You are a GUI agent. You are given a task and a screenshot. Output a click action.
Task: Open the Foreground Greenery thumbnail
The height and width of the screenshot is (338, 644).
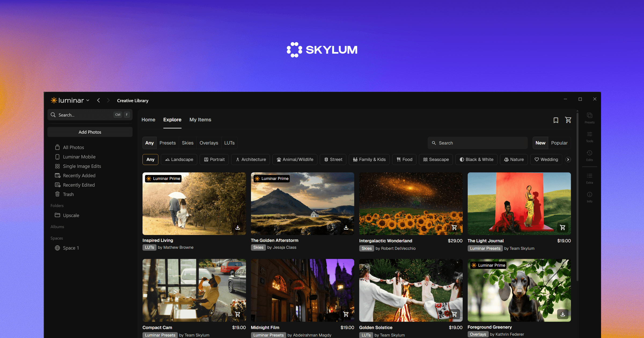(519, 290)
